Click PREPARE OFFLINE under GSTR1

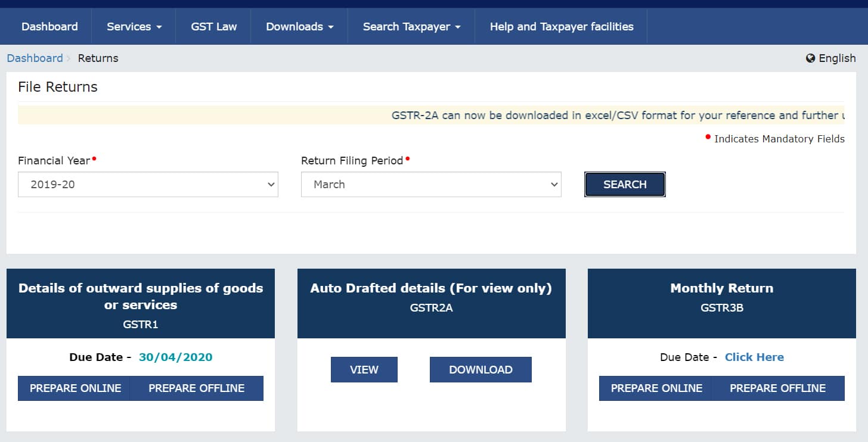[x=196, y=388]
